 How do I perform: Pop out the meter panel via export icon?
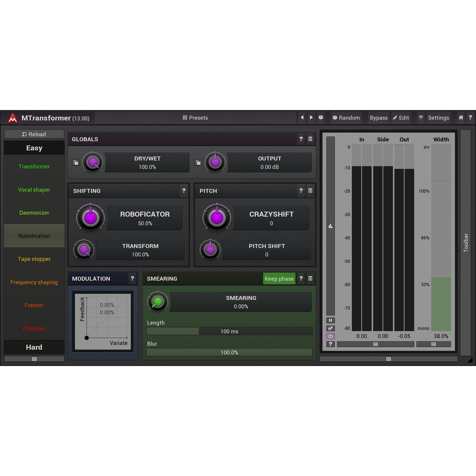[x=330, y=328]
